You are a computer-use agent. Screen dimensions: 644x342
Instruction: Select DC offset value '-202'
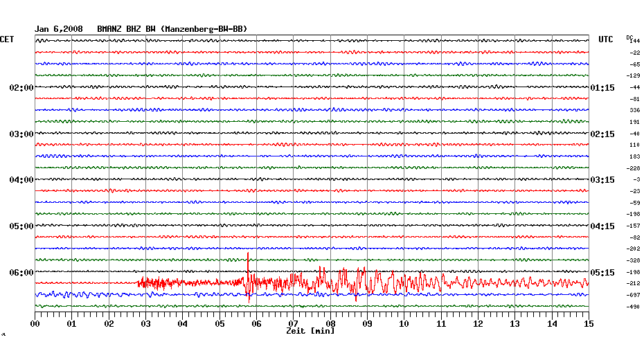click(x=634, y=249)
